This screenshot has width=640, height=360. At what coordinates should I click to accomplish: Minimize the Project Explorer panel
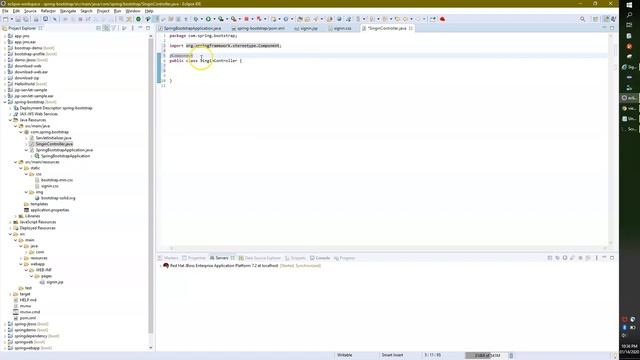pos(140,28)
